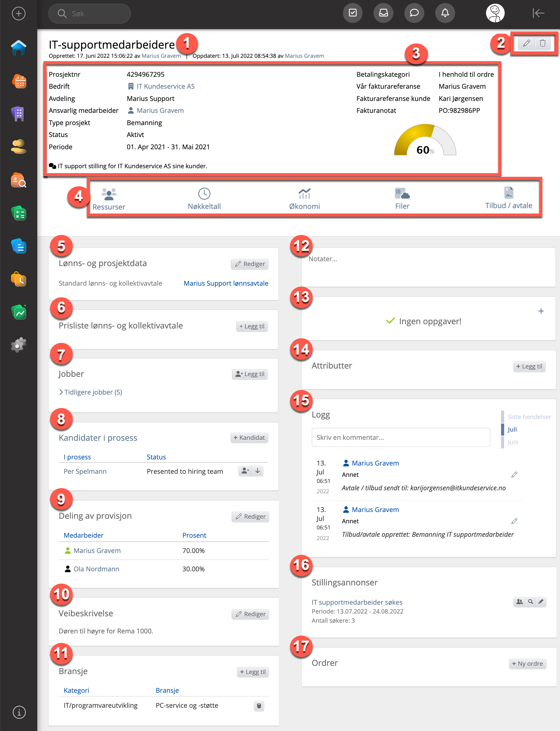Delete project using the trash icon
560x731 pixels.
pyautogui.click(x=543, y=43)
